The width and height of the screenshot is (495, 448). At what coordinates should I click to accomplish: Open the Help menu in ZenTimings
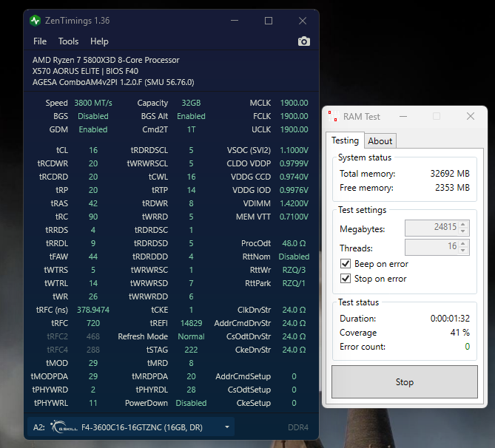99,41
